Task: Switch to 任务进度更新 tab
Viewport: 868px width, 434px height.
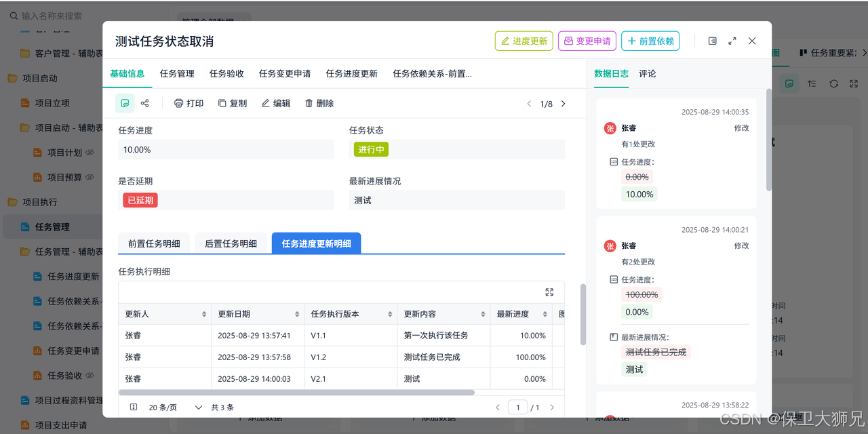Action: click(351, 74)
